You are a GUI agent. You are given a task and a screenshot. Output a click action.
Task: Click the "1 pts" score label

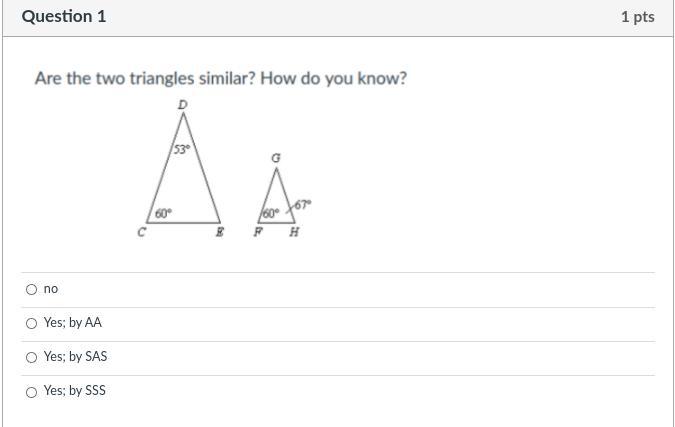click(x=638, y=17)
